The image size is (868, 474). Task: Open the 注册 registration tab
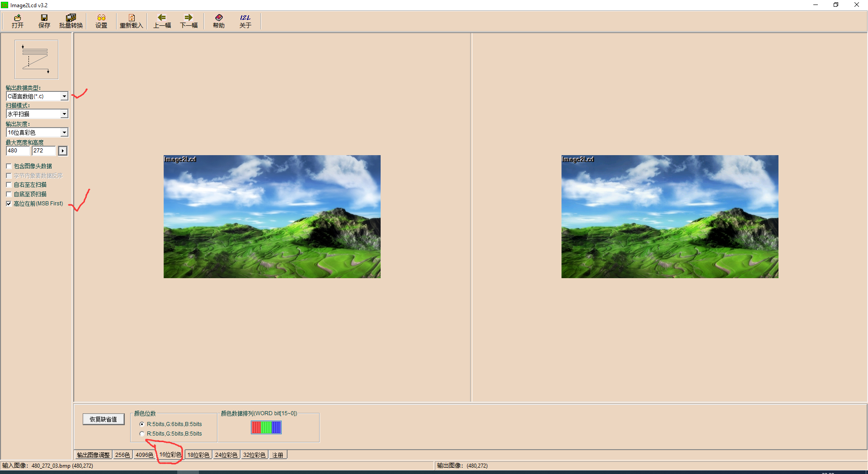[278, 455]
